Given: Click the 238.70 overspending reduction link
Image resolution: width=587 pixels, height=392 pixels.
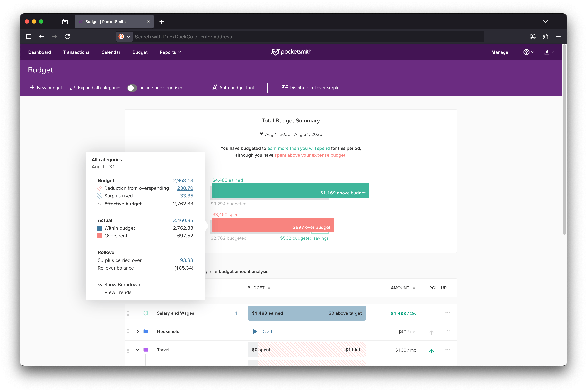Looking at the screenshot, I should [185, 188].
